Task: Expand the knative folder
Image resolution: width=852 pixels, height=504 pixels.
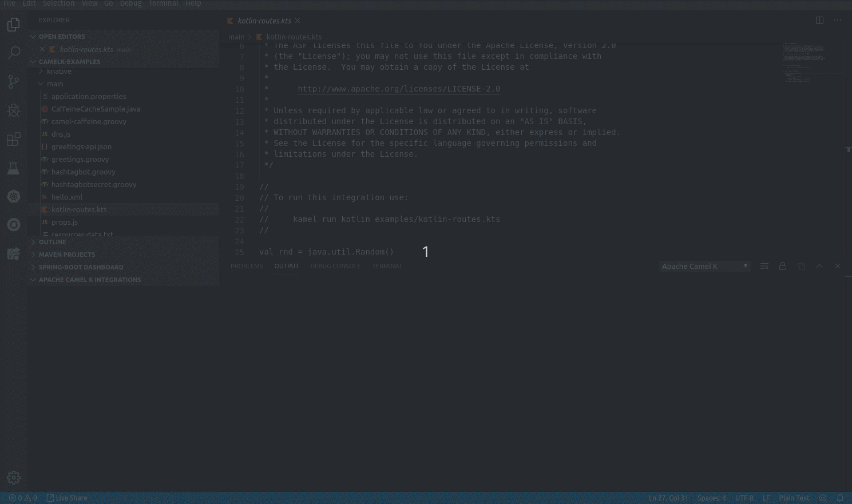Action: [59, 71]
